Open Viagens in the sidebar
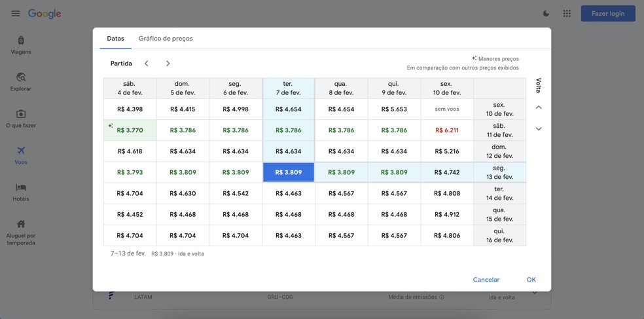 click(x=22, y=45)
